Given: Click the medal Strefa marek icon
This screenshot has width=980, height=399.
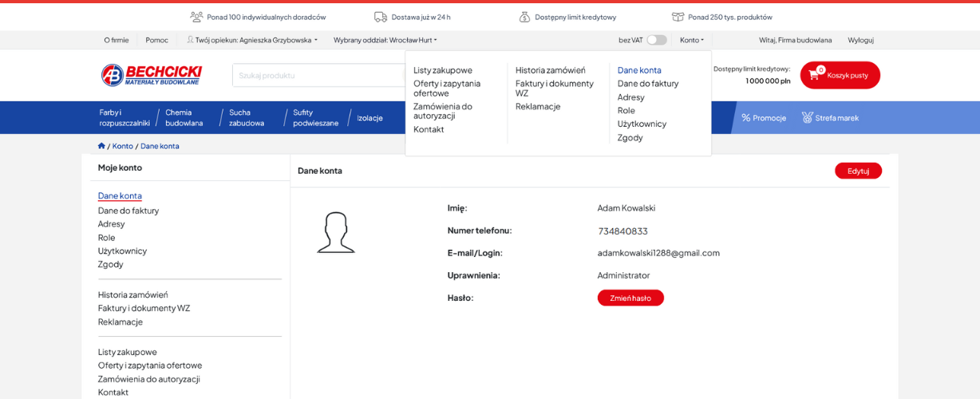Looking at the screenshot, I should 807,117.
